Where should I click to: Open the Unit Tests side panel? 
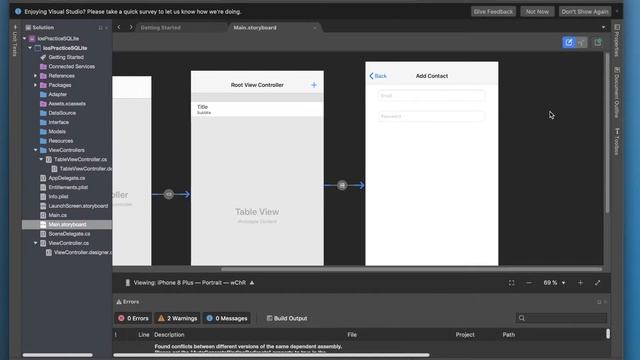click(15, 41)
